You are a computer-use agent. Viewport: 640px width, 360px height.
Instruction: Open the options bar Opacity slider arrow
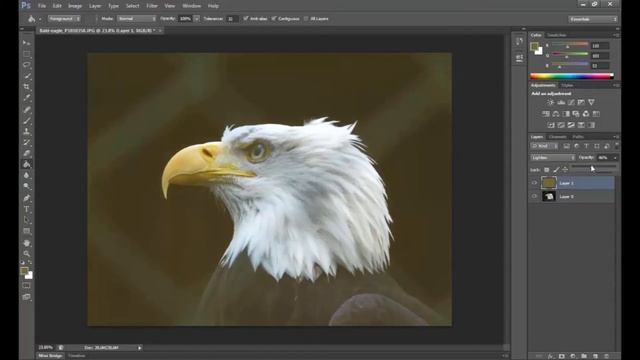pos(197,18)
